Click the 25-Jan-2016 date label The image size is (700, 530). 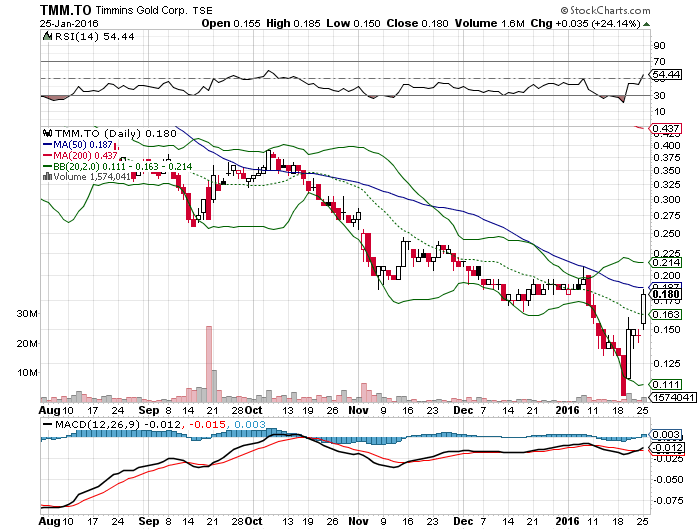69,23
